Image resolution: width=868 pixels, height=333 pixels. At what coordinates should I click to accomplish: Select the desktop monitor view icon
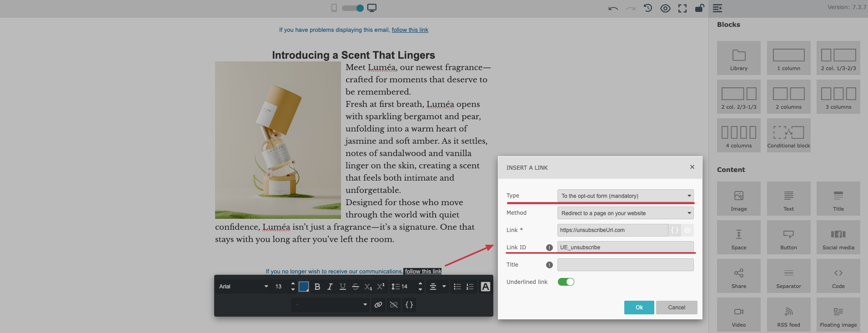[x=372, y=8]
